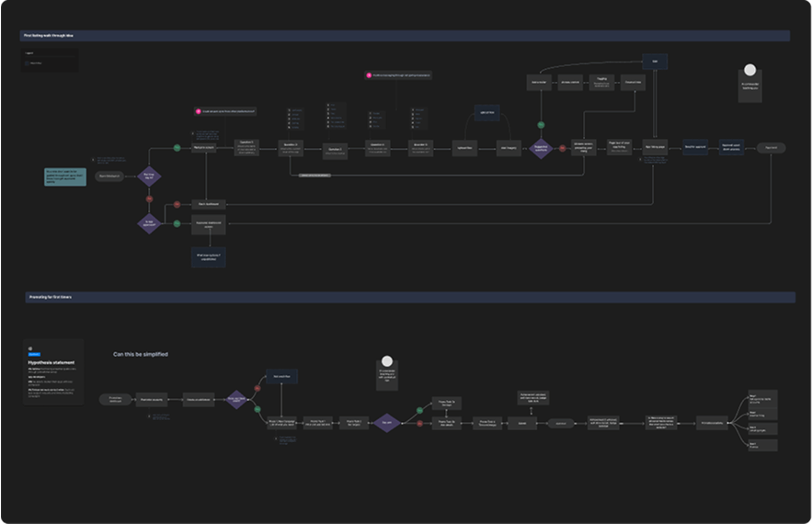Click the white avatar circle in top-right corner
The width and height of the screenshot is (812, 524).
click(750, 71)
